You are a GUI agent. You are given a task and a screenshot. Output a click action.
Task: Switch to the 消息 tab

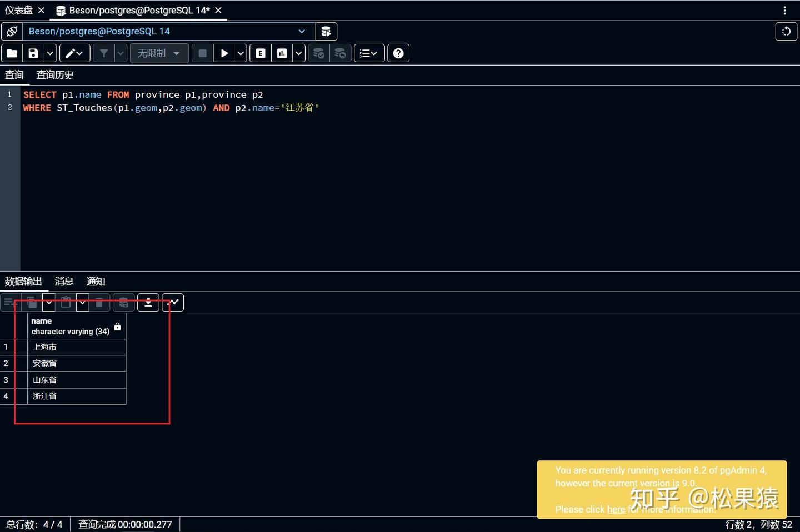(64, 282)
